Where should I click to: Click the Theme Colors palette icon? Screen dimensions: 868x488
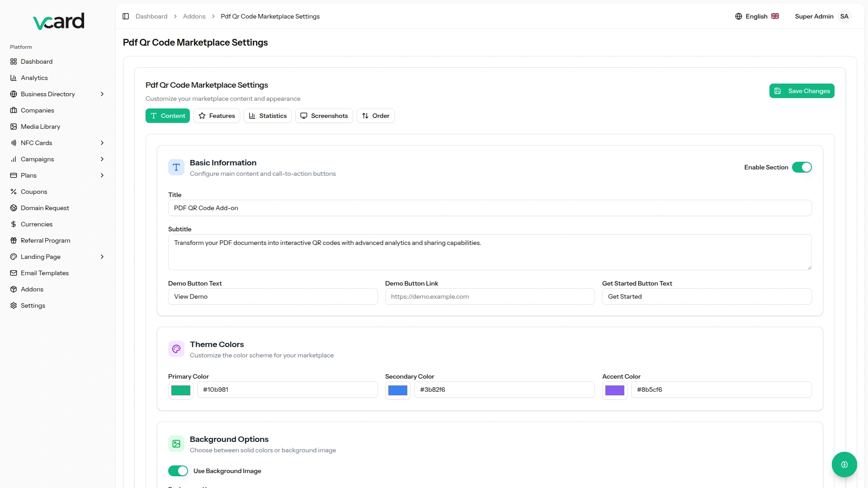[176, 349]
